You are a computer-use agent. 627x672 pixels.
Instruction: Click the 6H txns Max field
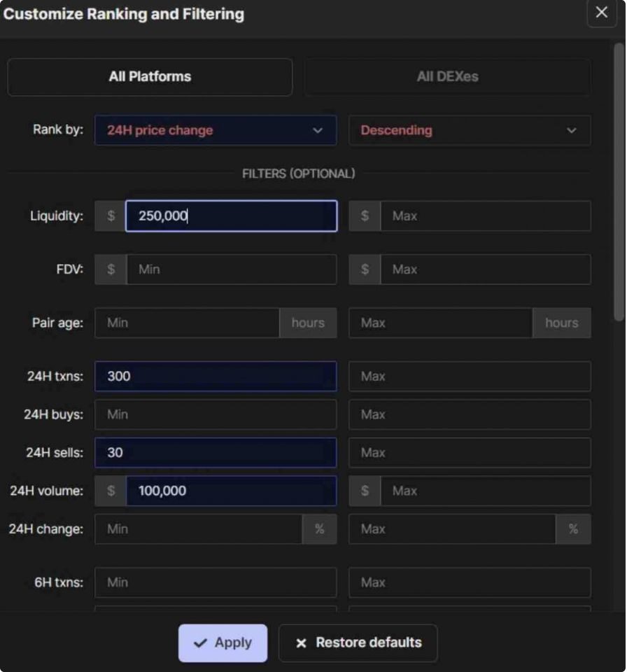pyautogui.click(x=470, y=582)
